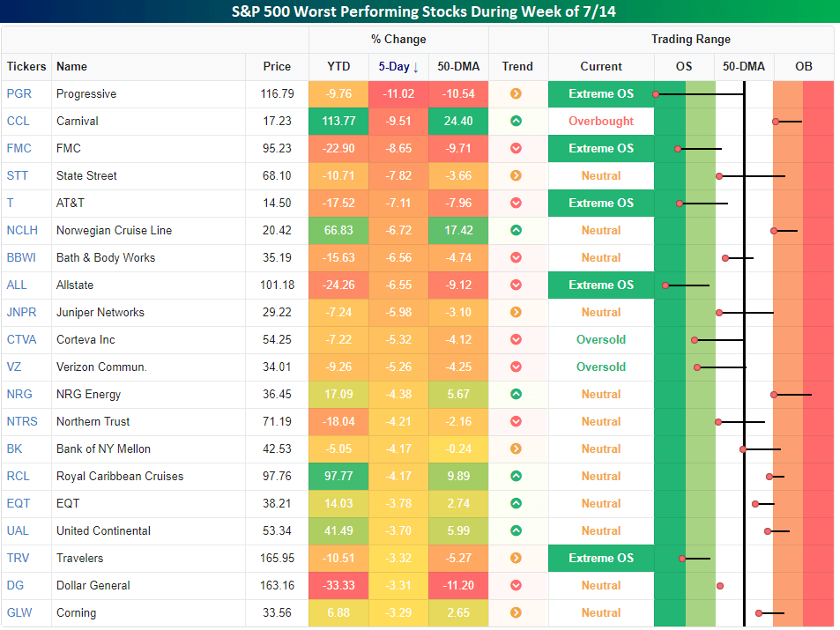Click NRG Energy's upward trend icon
The image size is (840, 630).
click(517, 394)
